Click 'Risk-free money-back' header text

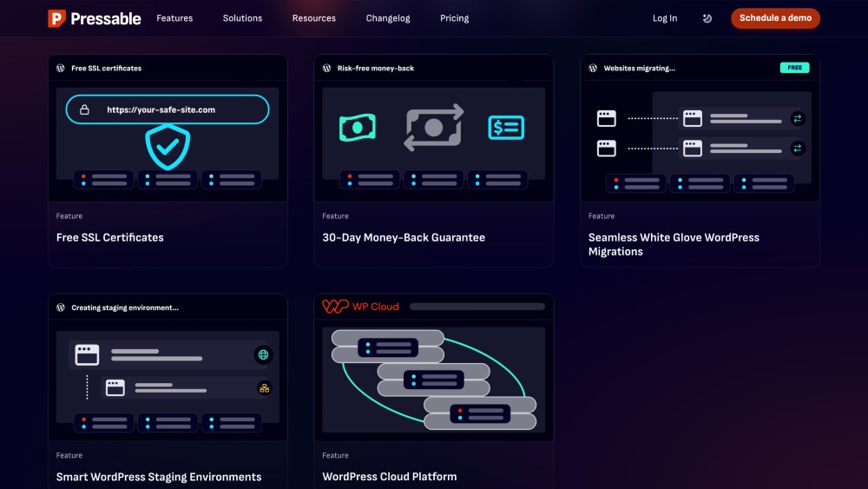(376, 68)
